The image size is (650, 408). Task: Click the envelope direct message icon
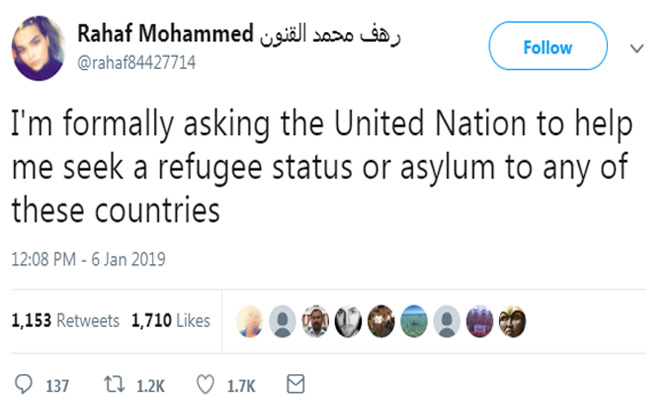click(x=295, y=384)
